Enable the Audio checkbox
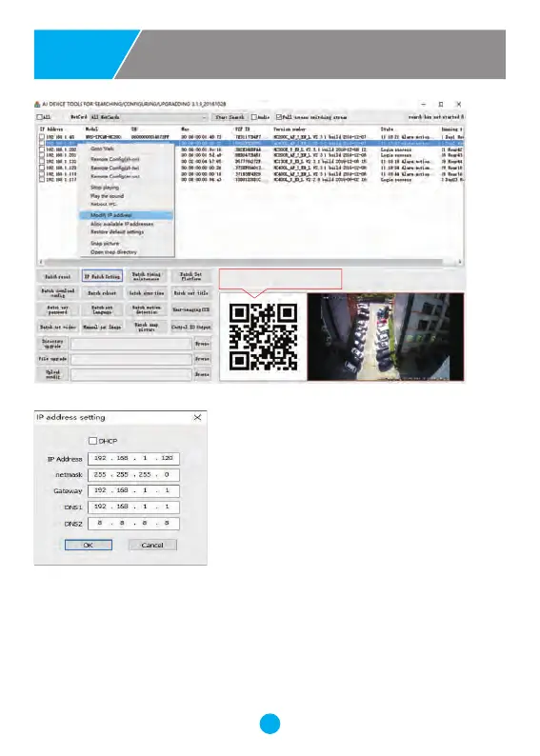Screen dimensions: 540x756 253,117
